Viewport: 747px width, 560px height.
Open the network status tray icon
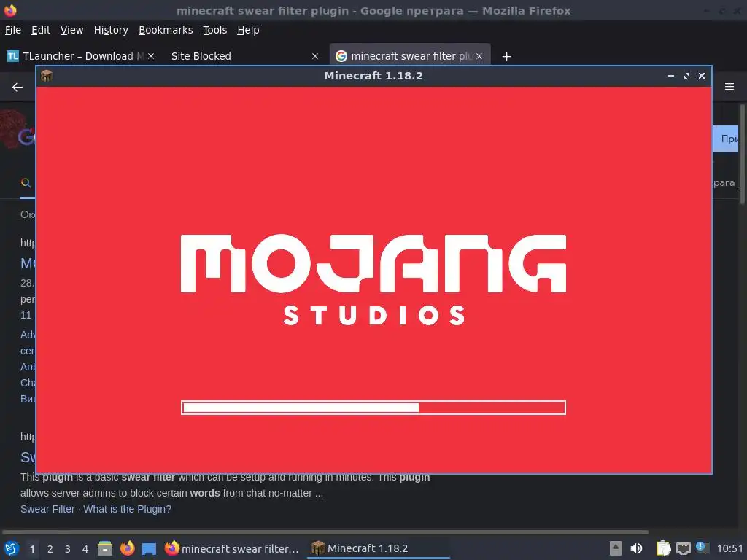point(683,549)
